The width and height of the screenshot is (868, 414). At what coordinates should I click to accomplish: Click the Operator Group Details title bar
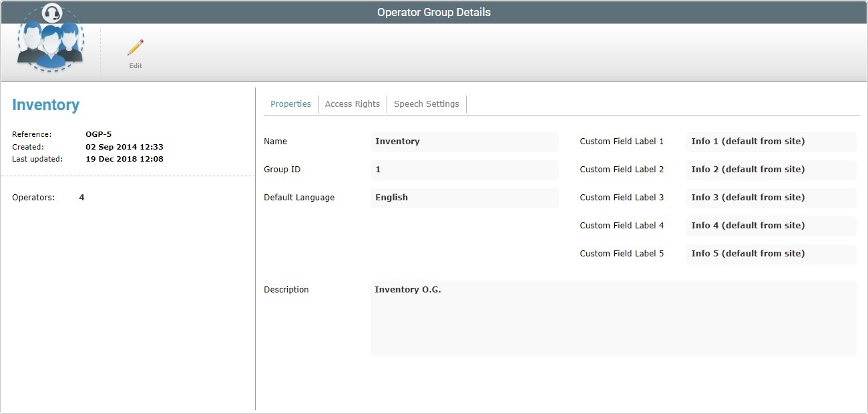(433, 11)
